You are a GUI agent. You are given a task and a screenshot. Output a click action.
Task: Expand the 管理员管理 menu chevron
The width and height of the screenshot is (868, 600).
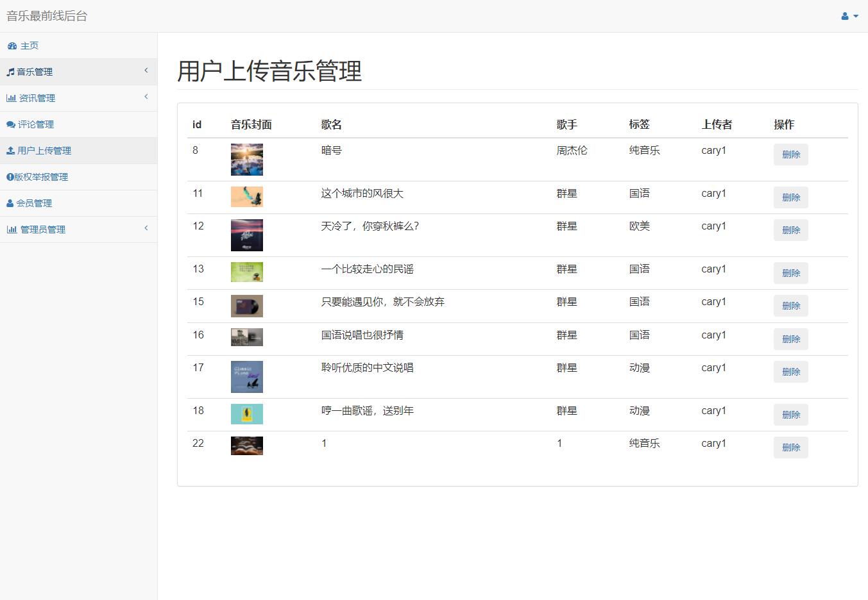146,228
